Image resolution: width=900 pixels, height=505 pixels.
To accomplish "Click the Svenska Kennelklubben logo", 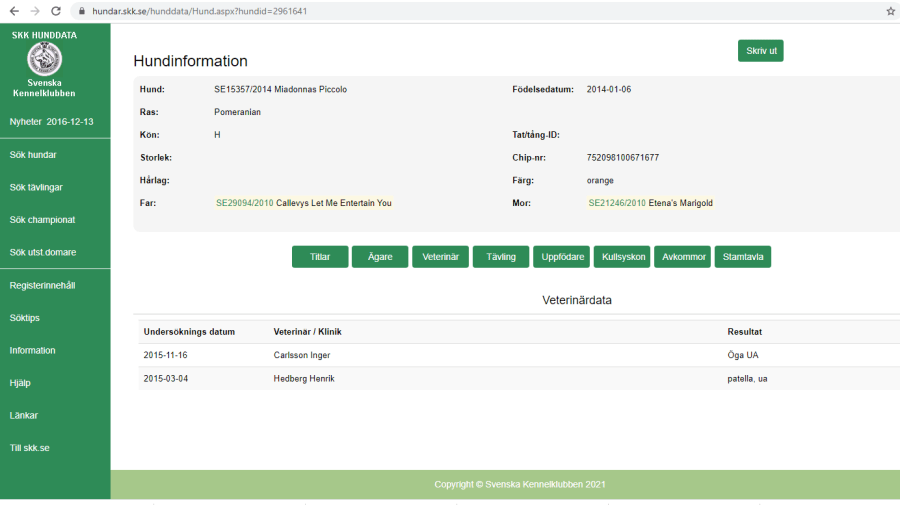I will (x=44, y=59).
